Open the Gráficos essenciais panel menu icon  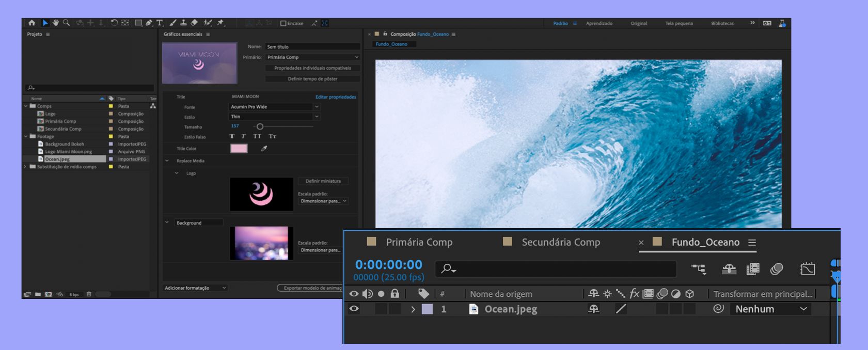coord(208,34)
